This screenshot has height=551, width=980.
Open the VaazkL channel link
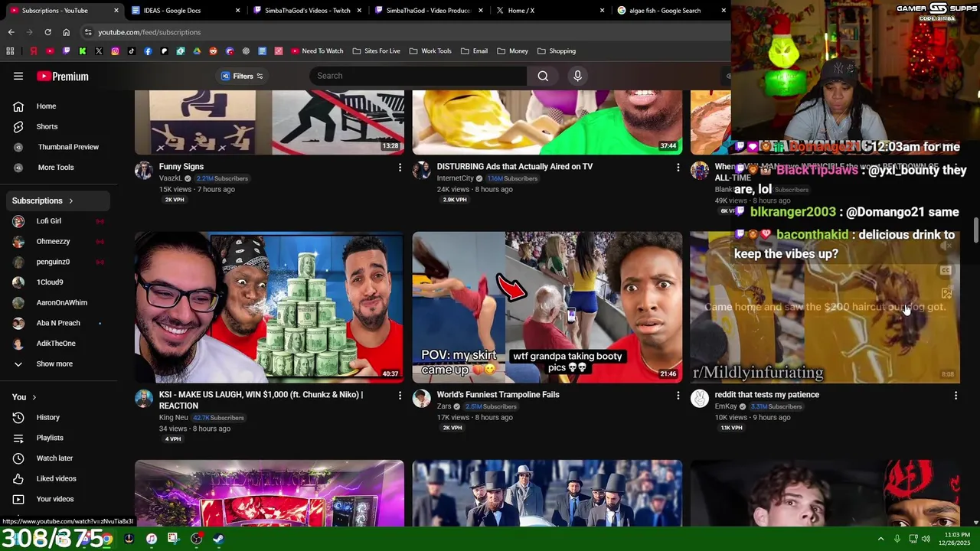(170, 178)
